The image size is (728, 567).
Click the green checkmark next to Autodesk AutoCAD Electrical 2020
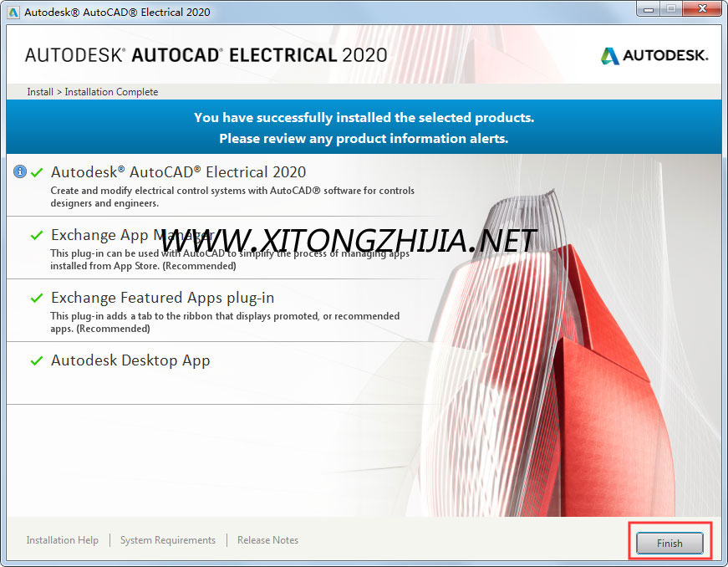click(37, 171)
